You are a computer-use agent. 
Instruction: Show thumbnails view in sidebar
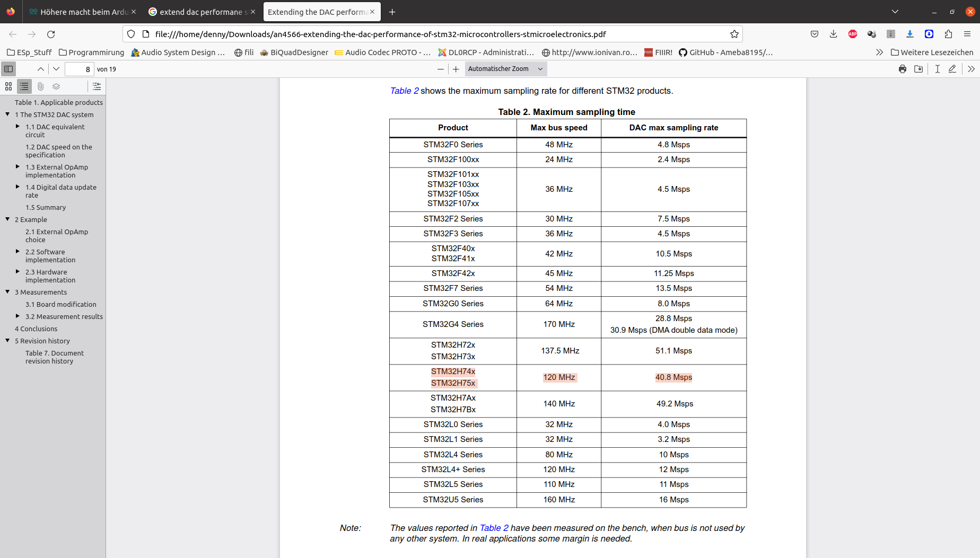[8, 86]
